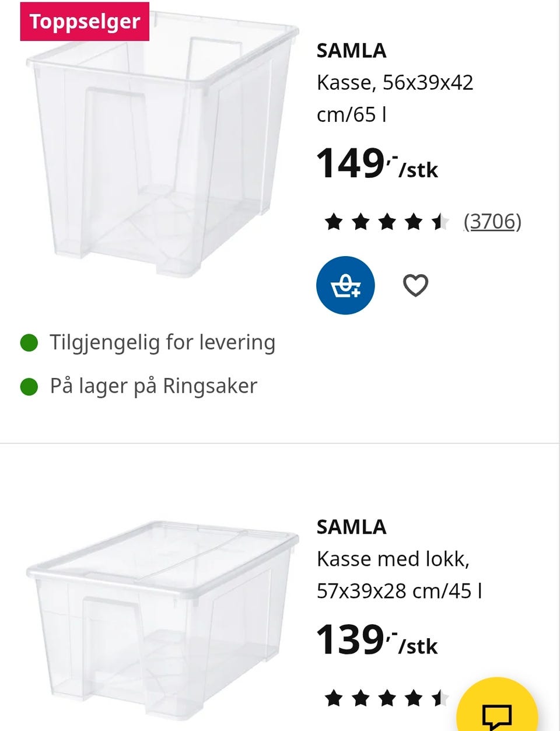This screenshot has height=731, width=560.
Task: Click the star rating beside the 3706 reviews
Action: pos(387,222)
